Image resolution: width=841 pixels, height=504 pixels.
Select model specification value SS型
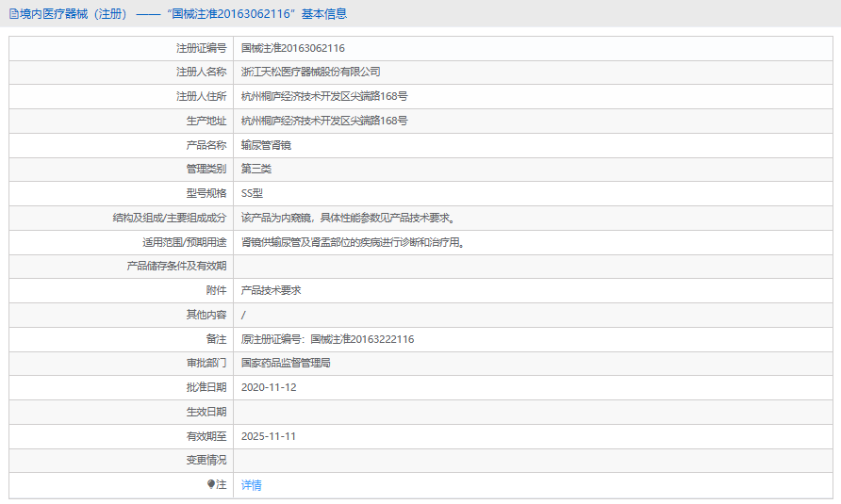tap(252, 193)
